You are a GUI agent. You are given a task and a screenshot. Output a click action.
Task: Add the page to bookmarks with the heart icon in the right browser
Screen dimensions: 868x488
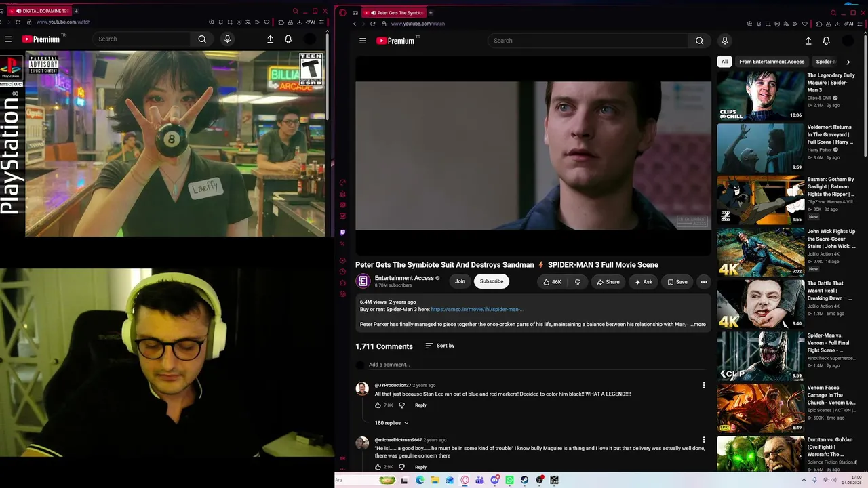point(805,24)
